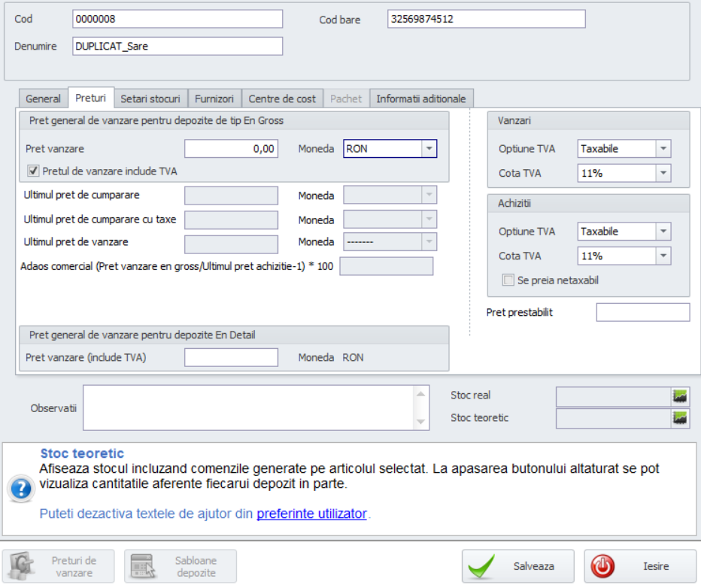701x588 pixels.
Task: Click the Pret prestabilit input field
Action: point(642,312)
